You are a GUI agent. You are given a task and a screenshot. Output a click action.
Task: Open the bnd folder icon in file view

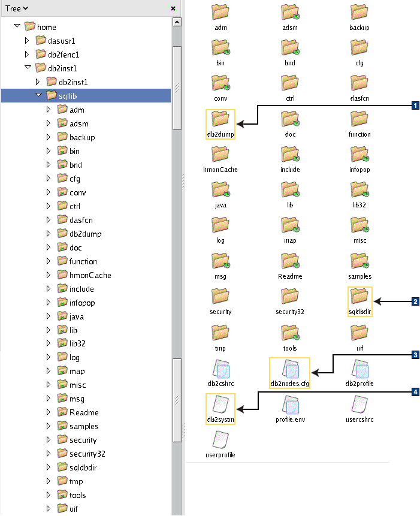click(x=290, y=47)
